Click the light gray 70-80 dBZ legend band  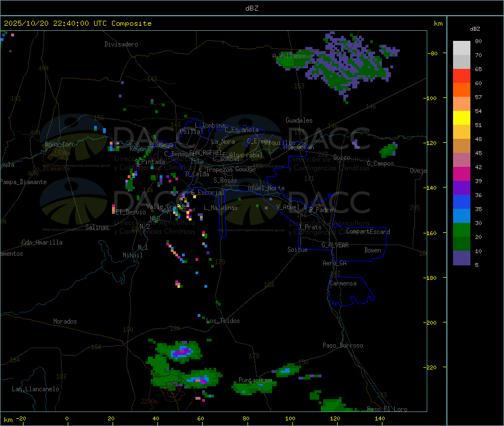tap(461, 48)
